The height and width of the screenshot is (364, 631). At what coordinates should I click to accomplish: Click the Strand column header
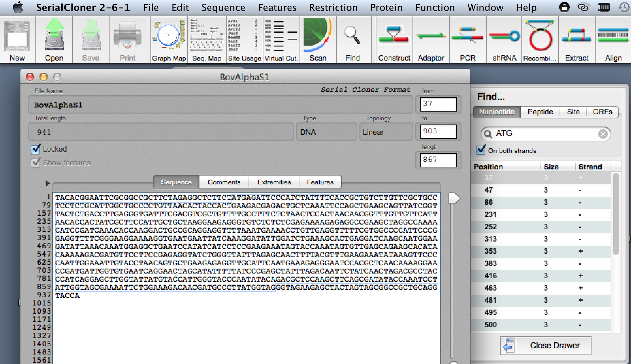pos(593,167)
